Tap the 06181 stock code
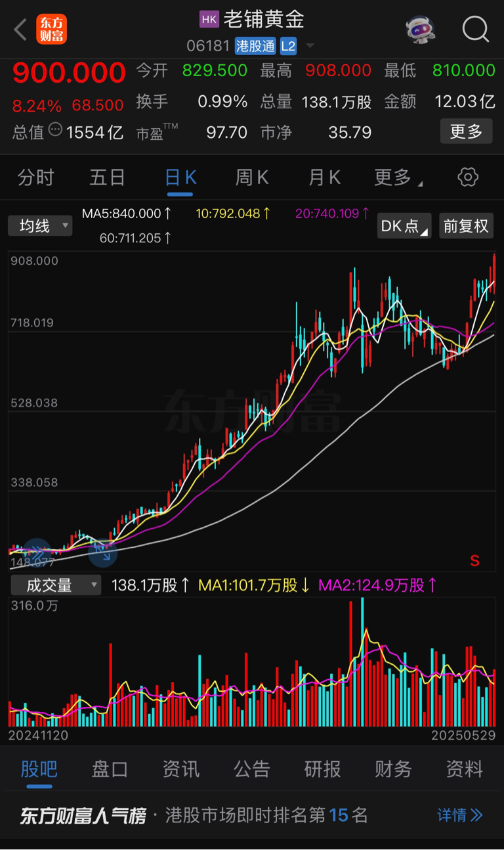504x850 pixels. point(207,46)
